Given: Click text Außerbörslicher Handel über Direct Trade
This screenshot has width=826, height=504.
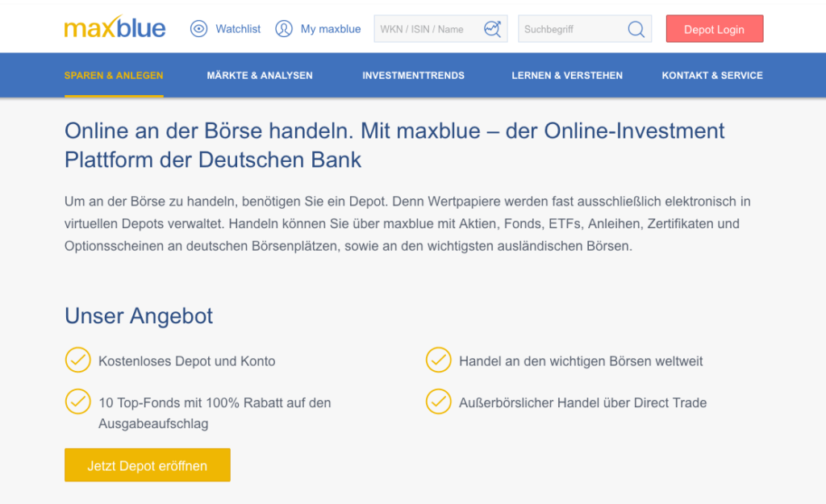Looking at the screenshot, I should (x=582, y=403).
